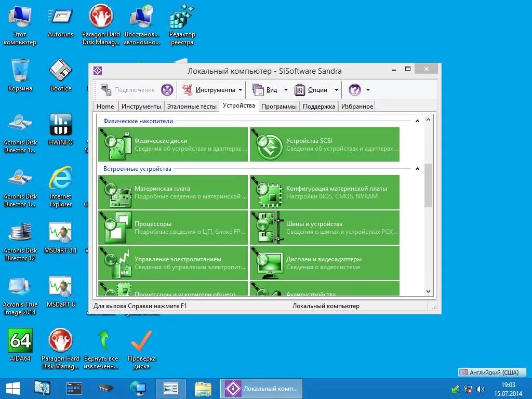Switch to the Программы tab
This screenshot has height=399, width=532.
(x=279, y=107)
